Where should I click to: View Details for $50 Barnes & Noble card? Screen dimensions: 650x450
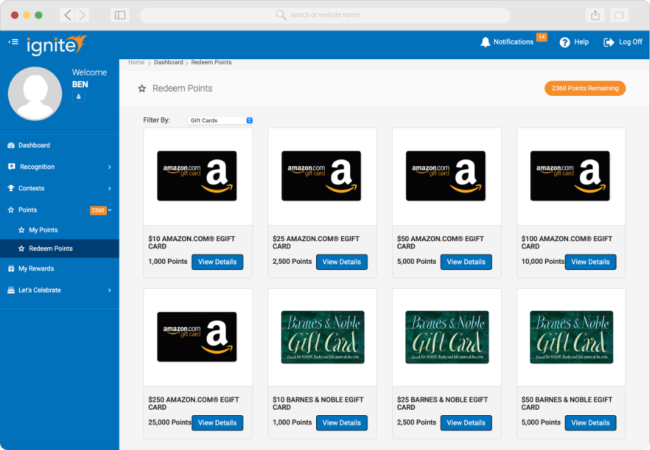click(x=590, y=423)
